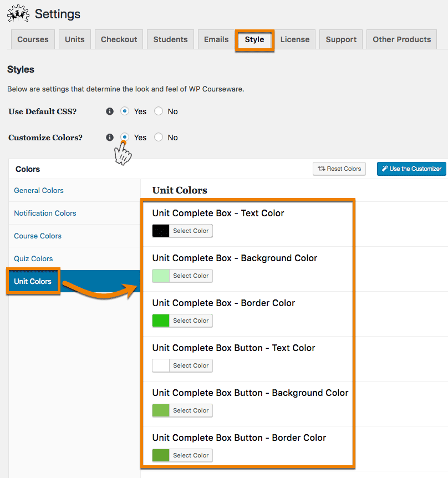This screenshot has height=478, width=448.
Task: Click white swatch for Button Text Color
Action: click(161, 365)
